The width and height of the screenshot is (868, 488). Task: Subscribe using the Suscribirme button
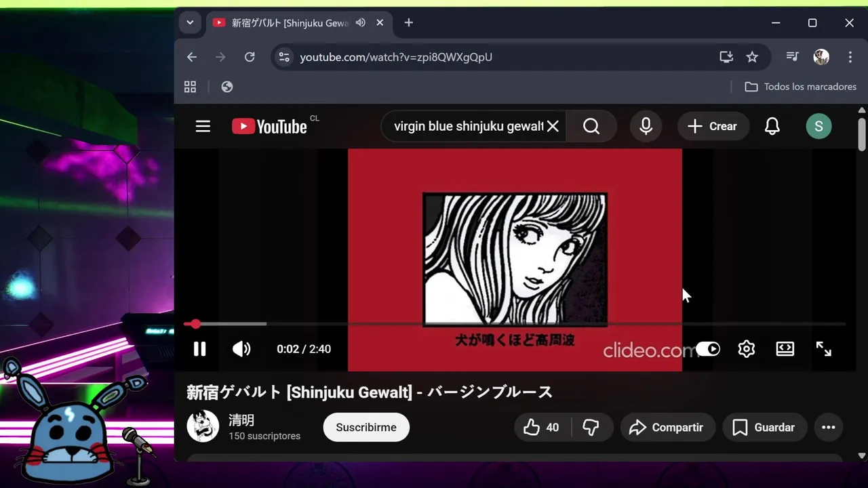[366, 428]
